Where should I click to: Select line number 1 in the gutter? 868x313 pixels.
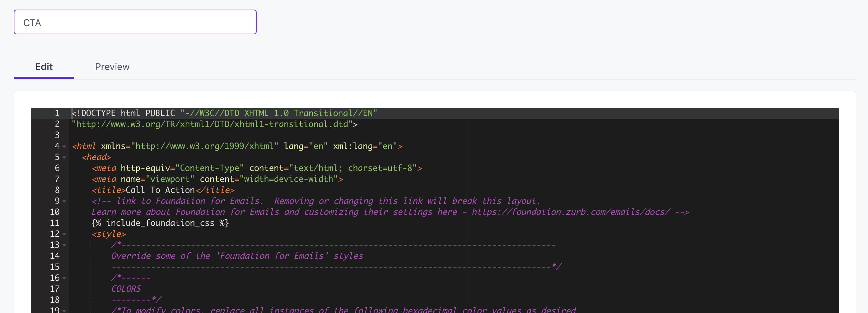tap(57, 113)
